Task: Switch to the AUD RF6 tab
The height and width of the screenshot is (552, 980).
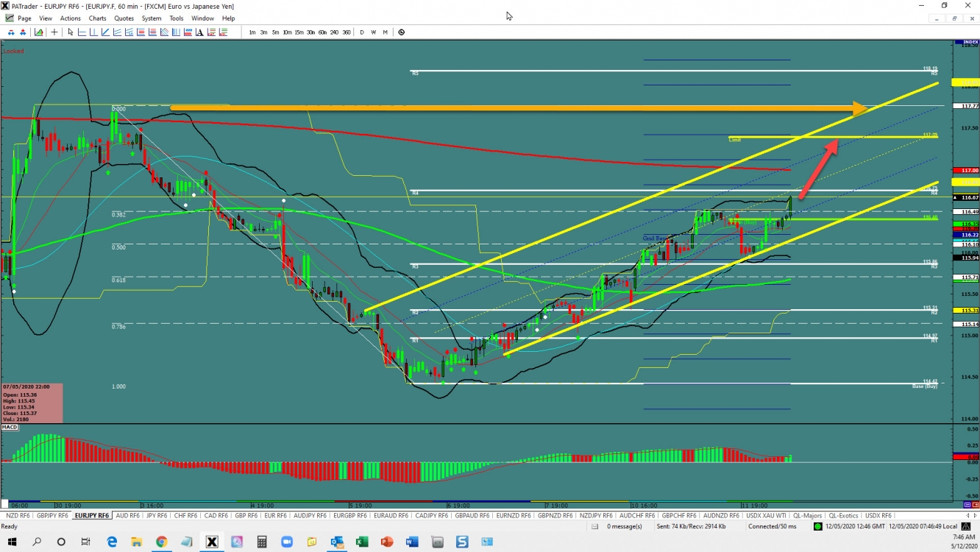Action: pos(128,516)
